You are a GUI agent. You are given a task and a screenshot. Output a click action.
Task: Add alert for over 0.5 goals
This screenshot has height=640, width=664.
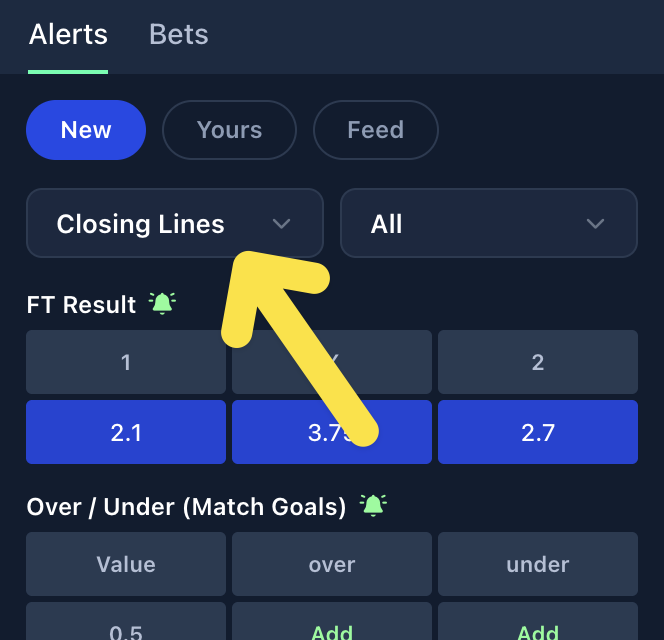pyautogui.click(x=332, y=630)
